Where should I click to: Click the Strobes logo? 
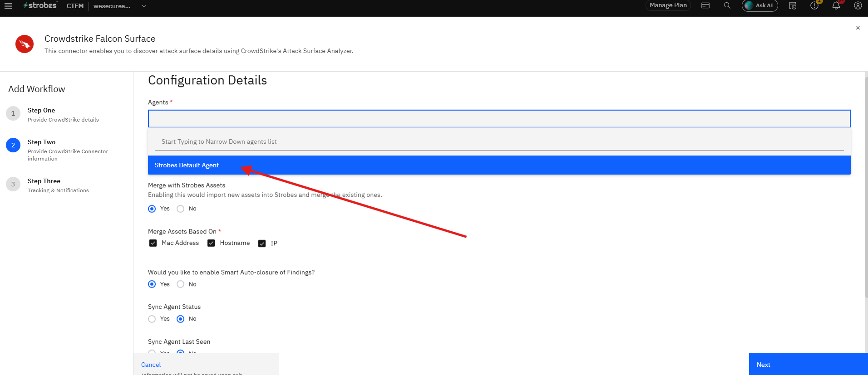click(40, 5)
